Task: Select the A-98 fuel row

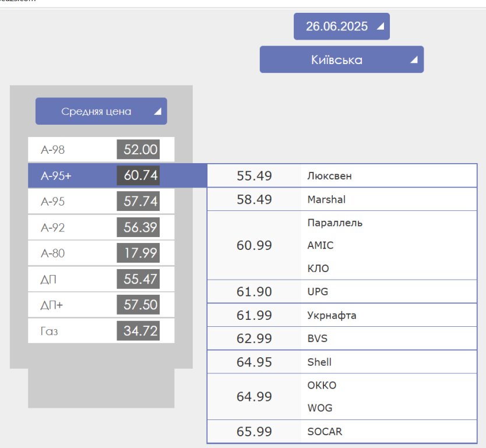Action: coord(101,149)
